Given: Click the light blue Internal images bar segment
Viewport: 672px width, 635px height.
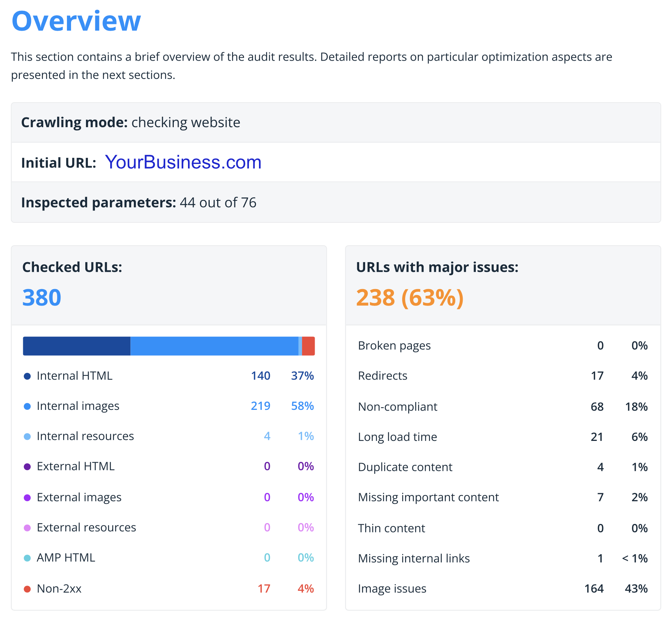Looking at the screenshot, I should coord(214,346).
